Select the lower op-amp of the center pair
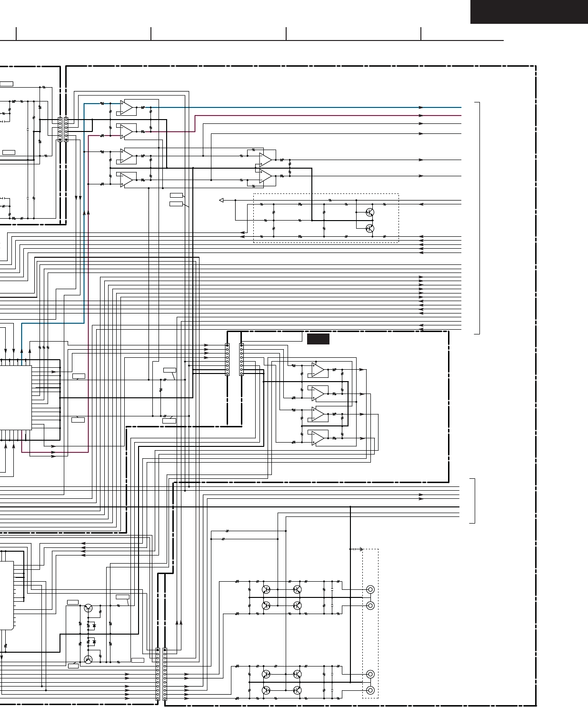This screenshot has width=588, height=707. [x=266, y=177]
